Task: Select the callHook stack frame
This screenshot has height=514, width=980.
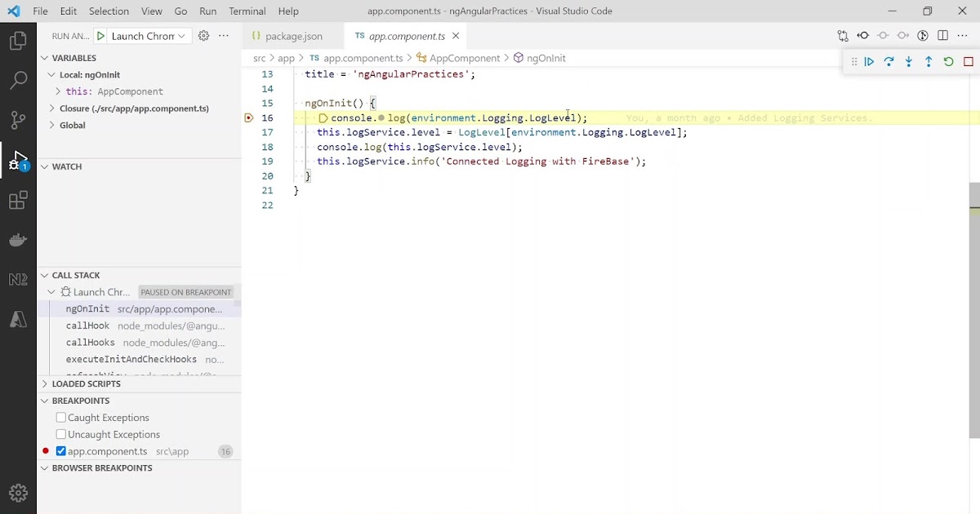Action: (139, 326)
